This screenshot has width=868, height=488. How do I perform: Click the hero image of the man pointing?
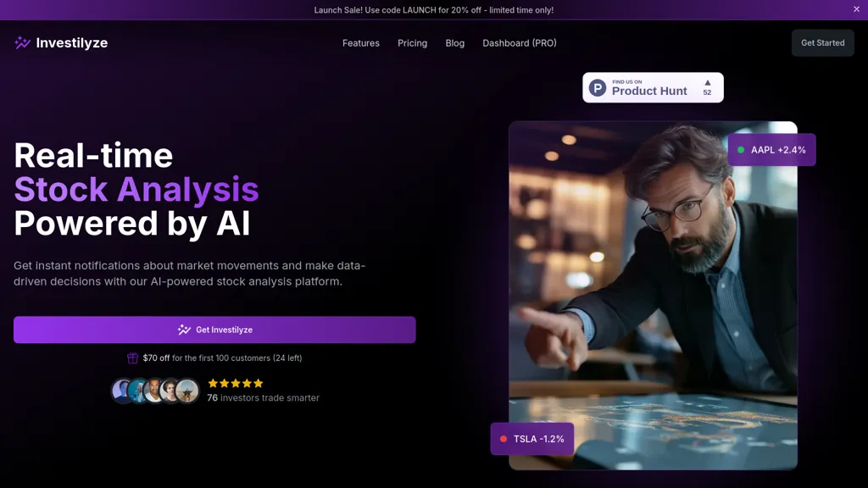click(654, 296)
